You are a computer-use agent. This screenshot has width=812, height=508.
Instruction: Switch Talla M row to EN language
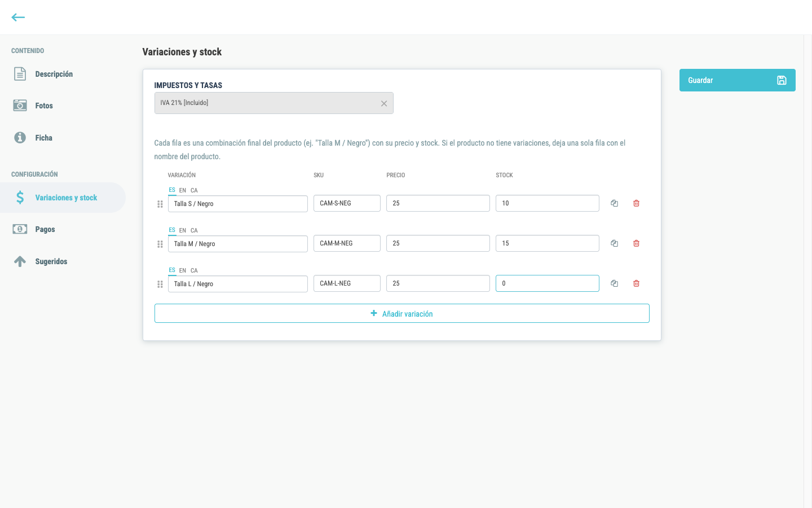183,230
